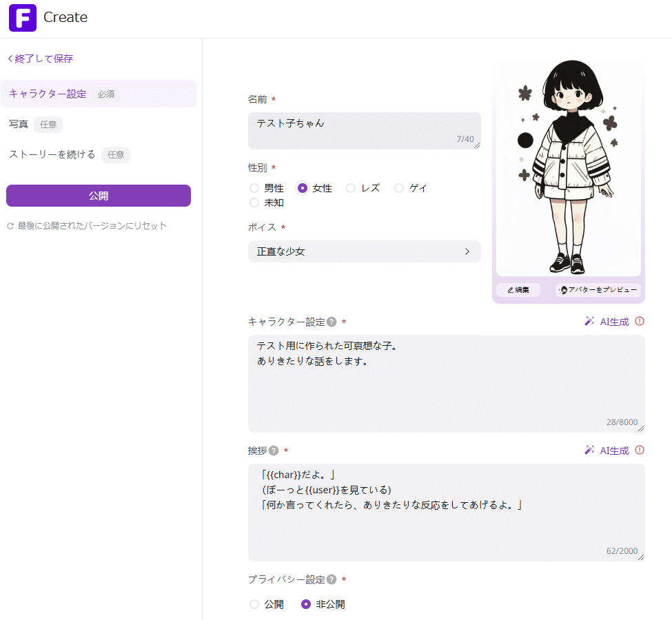Click the Create header title

pyautogui.click(x=65, y=17)
